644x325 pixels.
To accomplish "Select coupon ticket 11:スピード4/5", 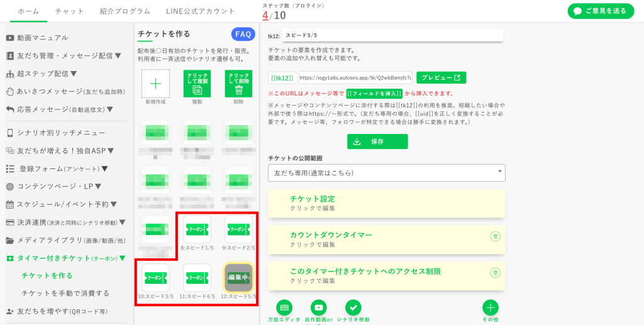I will (197, 278).
